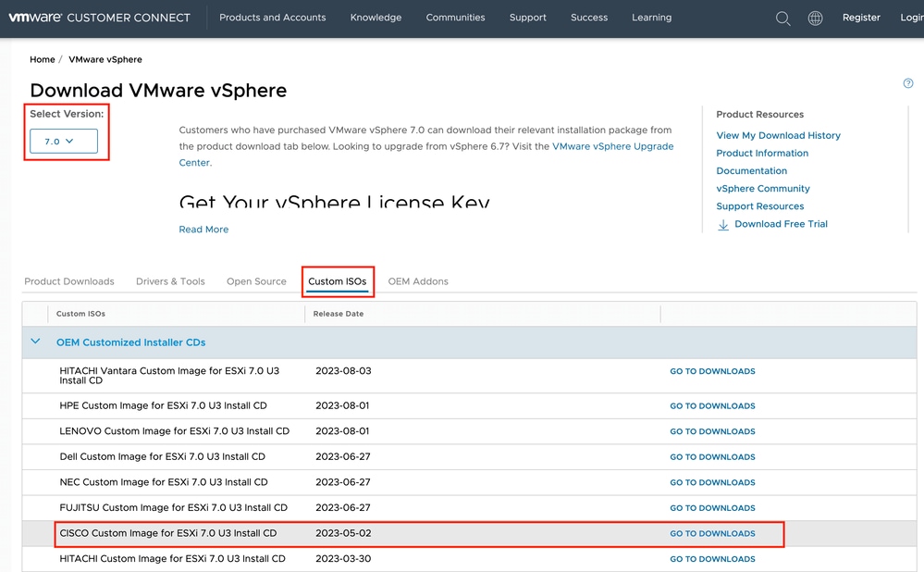
Task: Click the Home breadcrumb
Action: (43, 59)
